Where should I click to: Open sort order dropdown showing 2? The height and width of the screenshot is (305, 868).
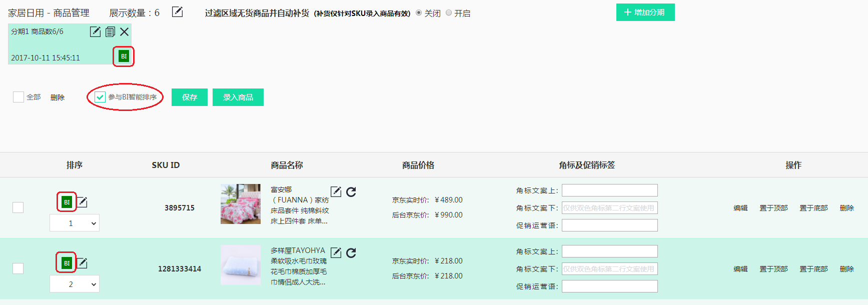pyautogui.click(x=75, y=284)
